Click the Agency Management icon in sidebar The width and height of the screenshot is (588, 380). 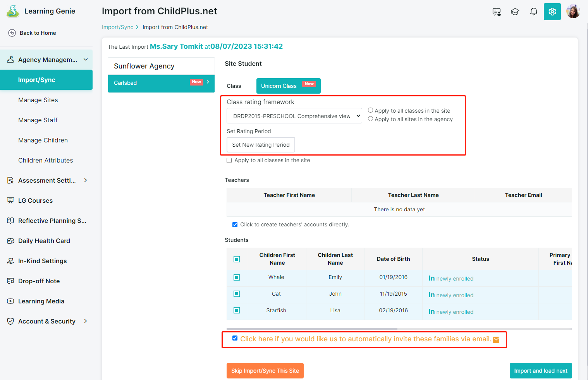click(x=10, y=60)
